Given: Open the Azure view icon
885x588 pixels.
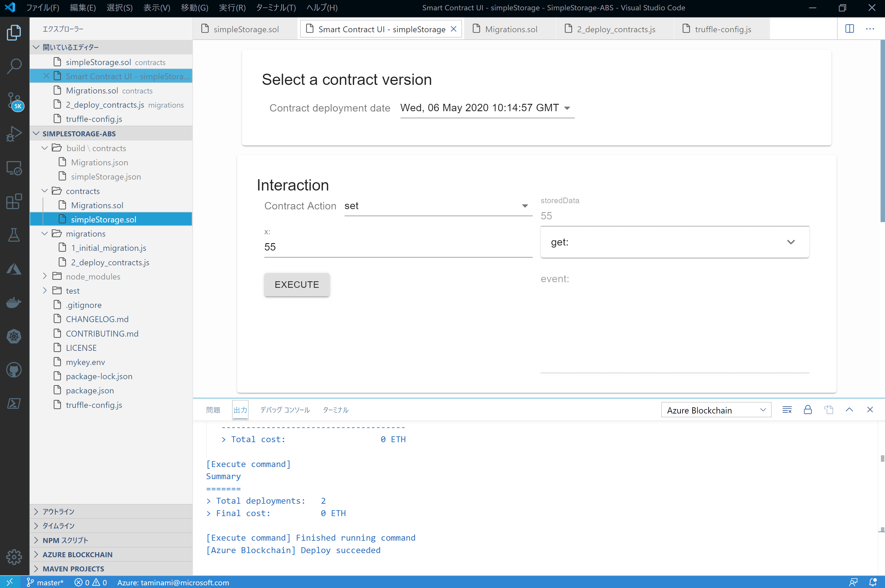Looking at the screenshot, I should pyautogui.click(x=14, y=269).
